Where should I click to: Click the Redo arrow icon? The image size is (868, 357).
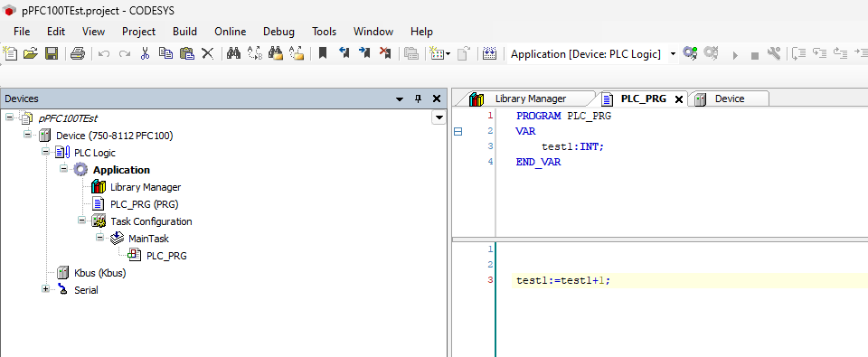coord(125,53)
